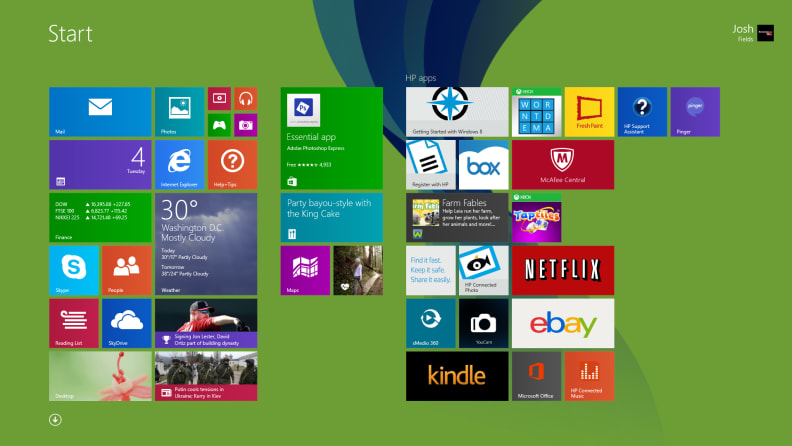Open the News tile about Putin
This screenshot has height=446, width=792.
(206, 376)
